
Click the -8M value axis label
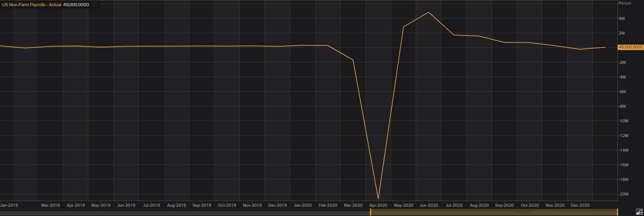point(622,106)
